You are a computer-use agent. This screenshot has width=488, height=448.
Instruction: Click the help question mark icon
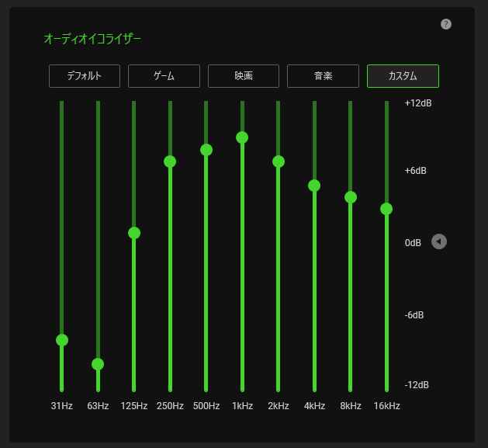coord(446,24)
